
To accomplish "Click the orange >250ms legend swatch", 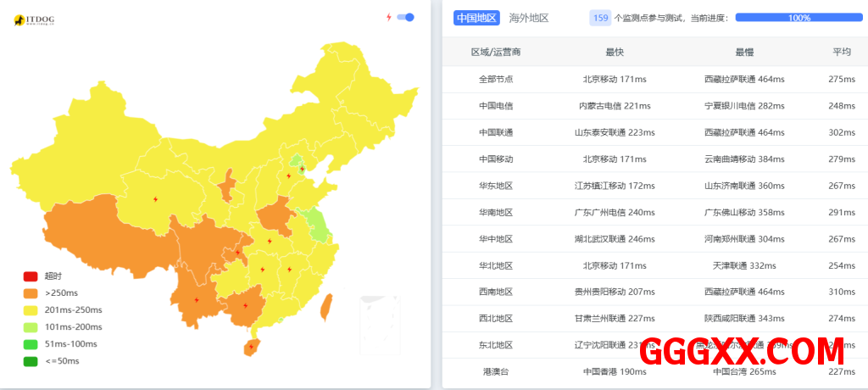I will click(31, 293).
